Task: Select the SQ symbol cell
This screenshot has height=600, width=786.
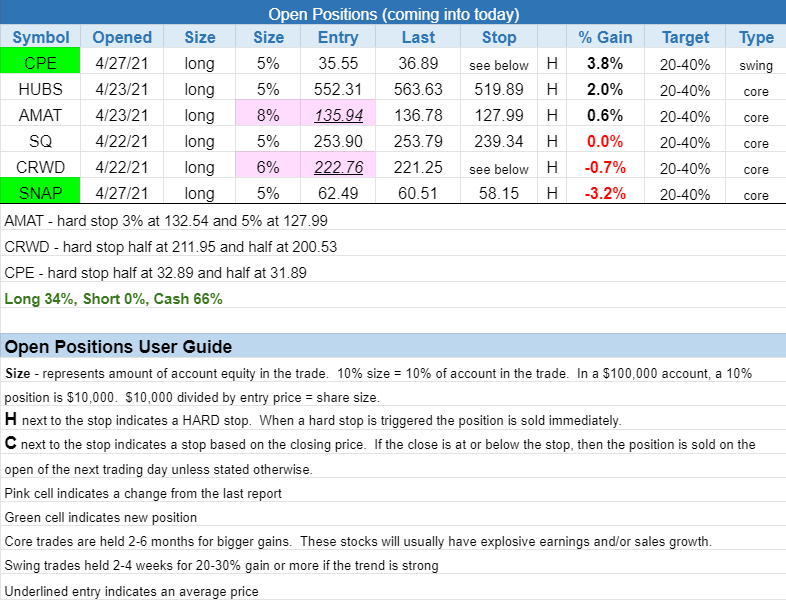Action: coord(40,141)
